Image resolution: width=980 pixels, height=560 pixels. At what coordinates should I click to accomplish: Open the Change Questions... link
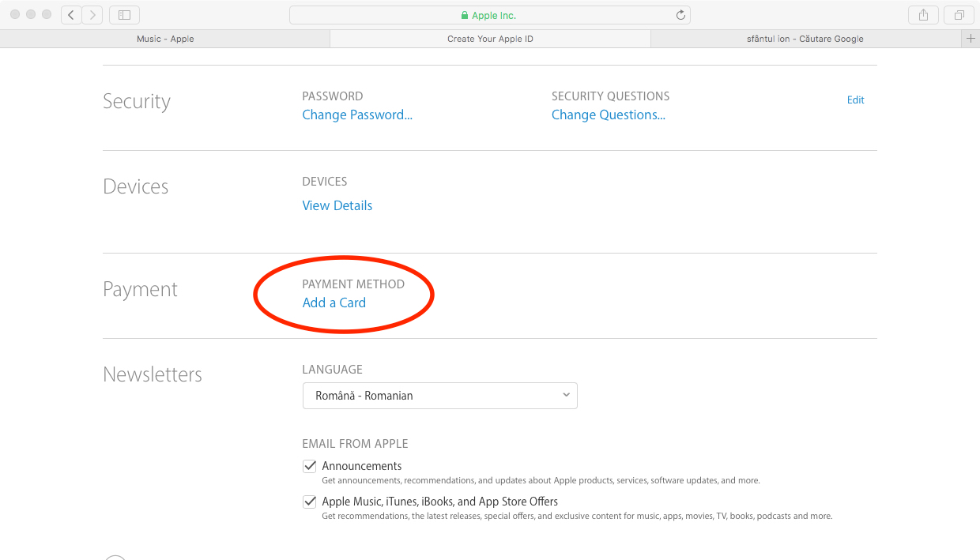tap(608, 115)
